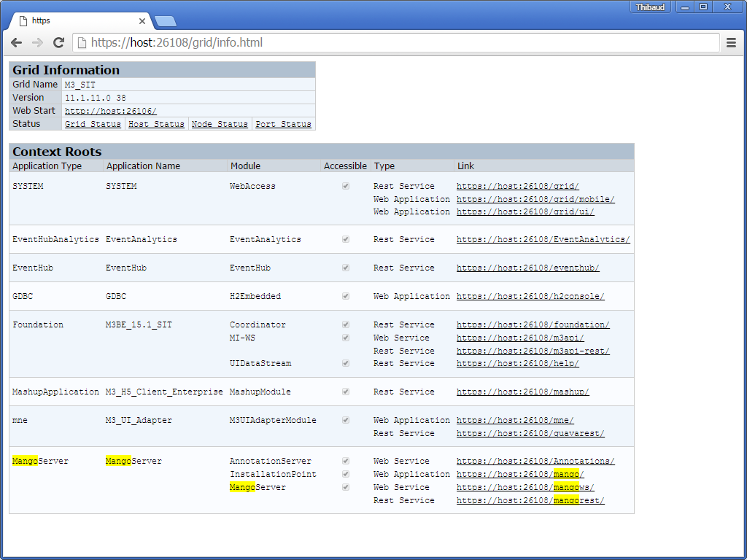Open the Grid Status link
Viewport: 747px width, 560px height.
click(x=93, y=124)
